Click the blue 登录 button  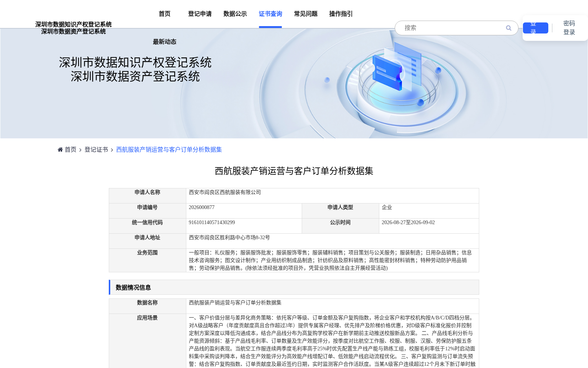tap(535, 28)
